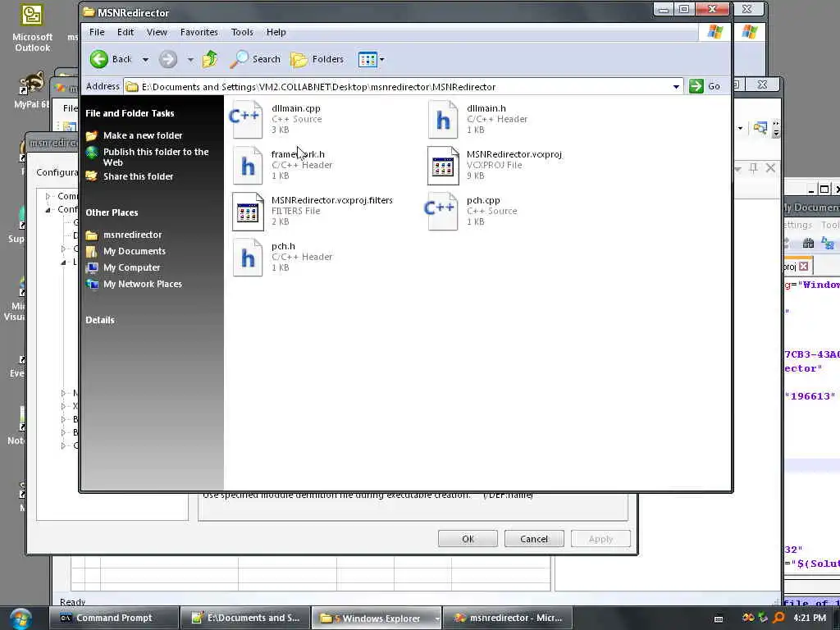Image resolution: width=840 pixels, height=630 pixels.
Task: Open My Computer in Other Places
Action: pos(131,267)
